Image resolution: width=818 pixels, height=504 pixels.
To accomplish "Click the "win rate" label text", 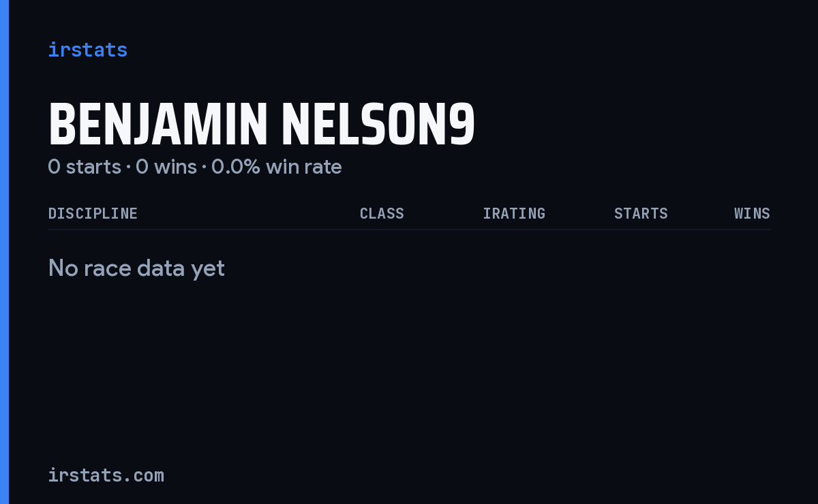I will click(304, 167).
